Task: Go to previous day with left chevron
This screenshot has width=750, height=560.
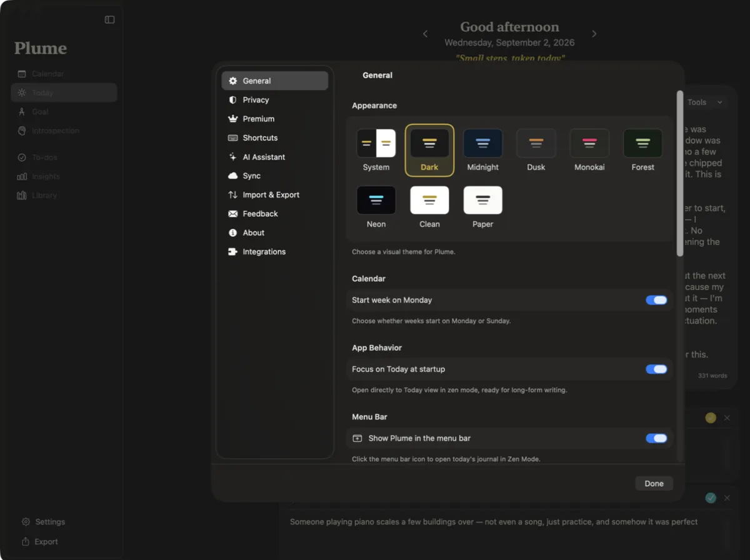Action: (x=425, y=34)
